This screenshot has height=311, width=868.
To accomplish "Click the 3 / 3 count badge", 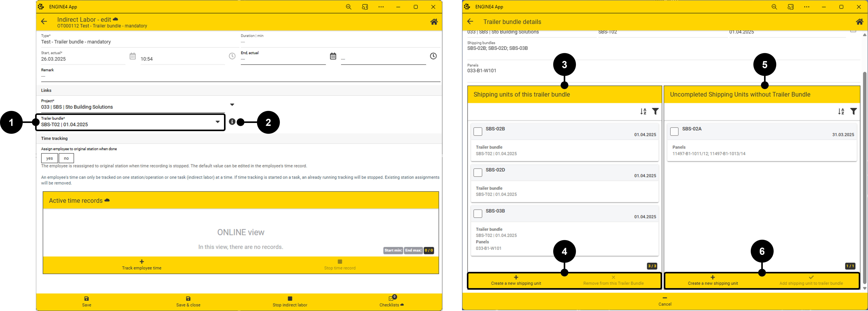I will coord(652,266).
